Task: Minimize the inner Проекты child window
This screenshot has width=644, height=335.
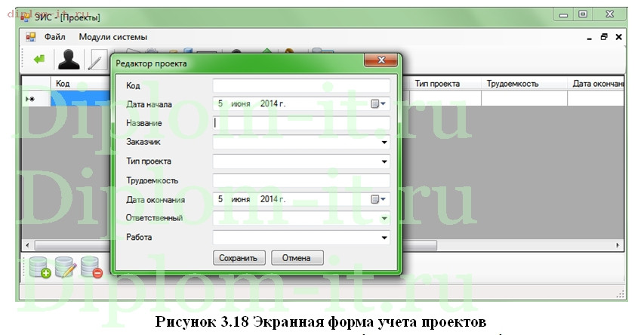Action: (590, 38)
